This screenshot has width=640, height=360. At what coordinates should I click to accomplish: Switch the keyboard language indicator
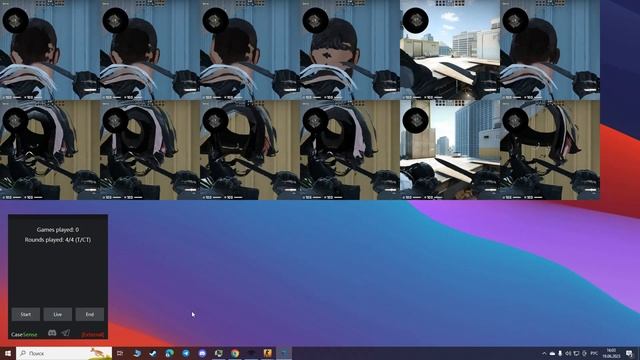pyautogui.click(x=594, y=353)
